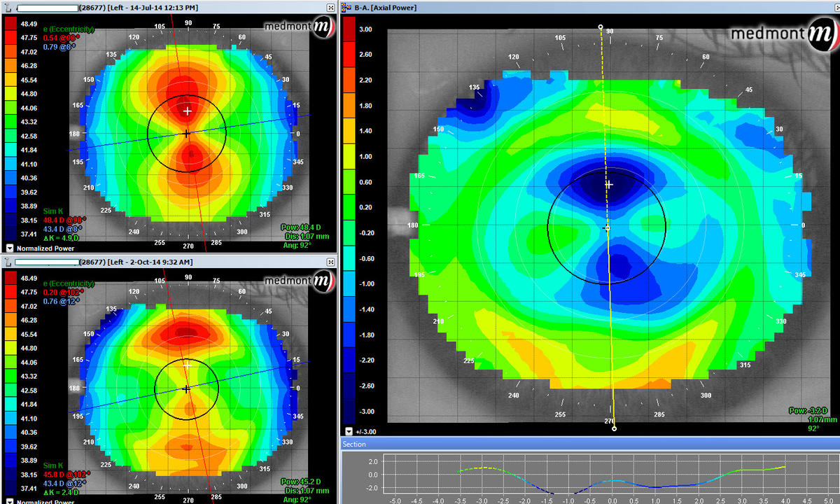This screenshot has width=840, height=504.
Task: Select the bottom handle of the yellow section line
Action: point(615,428)
